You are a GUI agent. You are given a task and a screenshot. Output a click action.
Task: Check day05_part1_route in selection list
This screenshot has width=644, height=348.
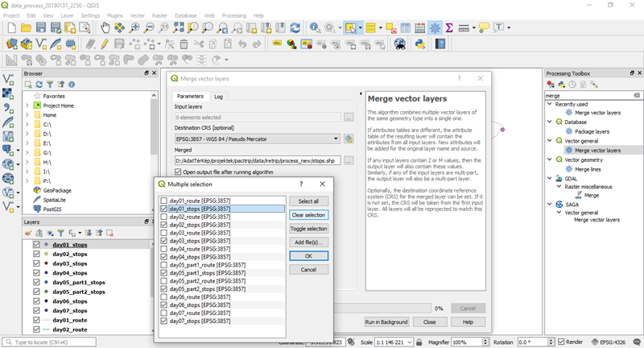164,265
